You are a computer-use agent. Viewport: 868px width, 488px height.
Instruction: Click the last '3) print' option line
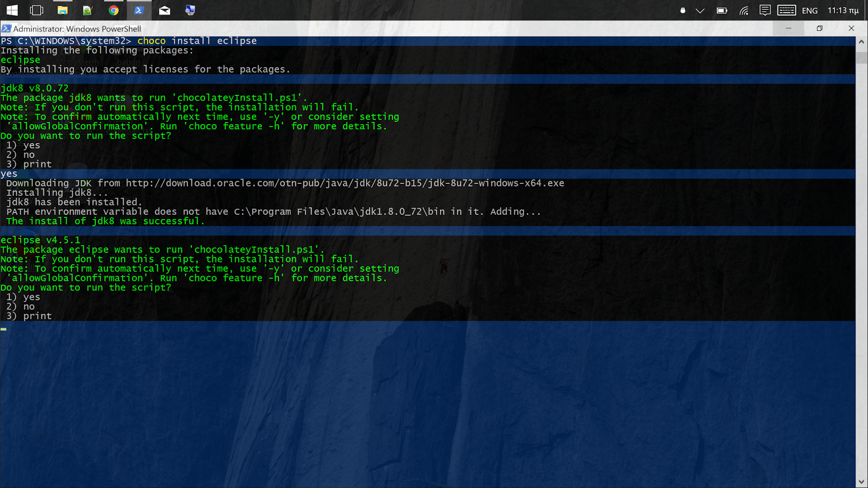pyautogui.click(x=29, y=316)
